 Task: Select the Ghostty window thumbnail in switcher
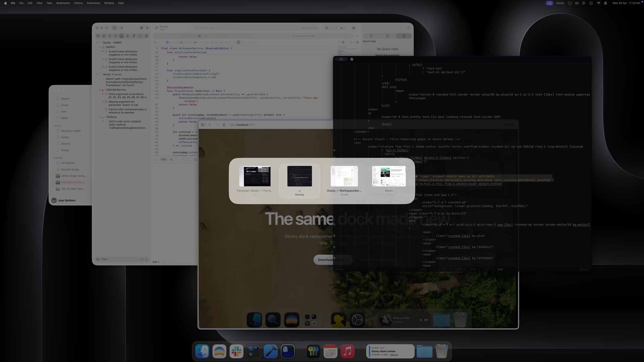(300, 181)
